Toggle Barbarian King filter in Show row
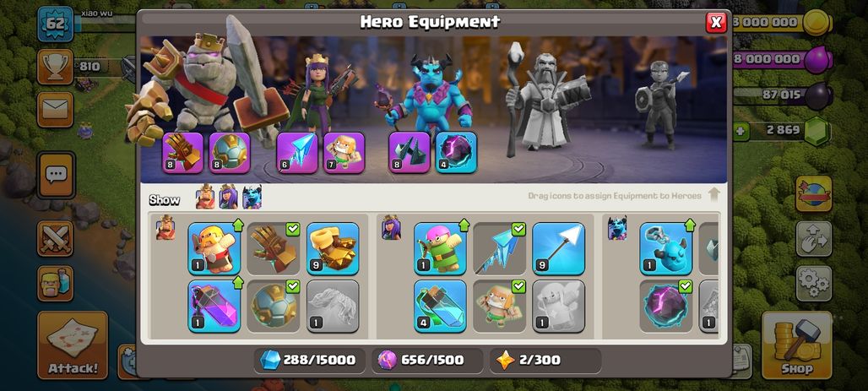 205,197
